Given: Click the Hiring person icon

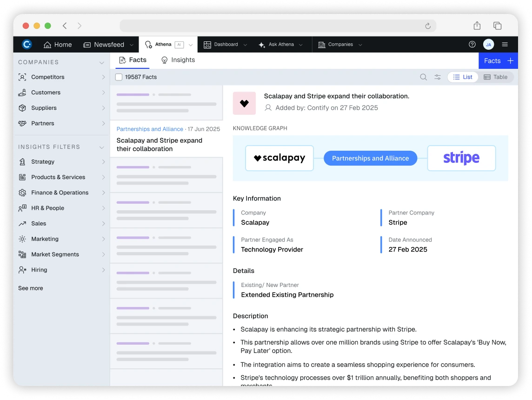Looking at the screenshot, I should coord(22,270).
